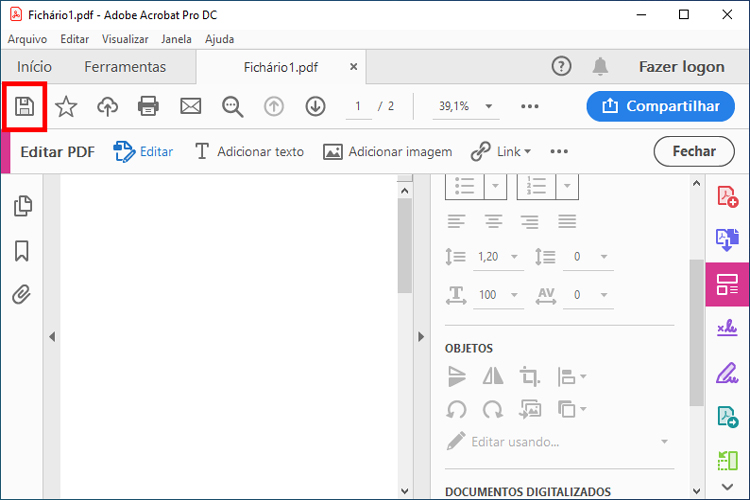Toggle bulleted list formatting
This screenshot has width=750, height=500.
[464, 186]
